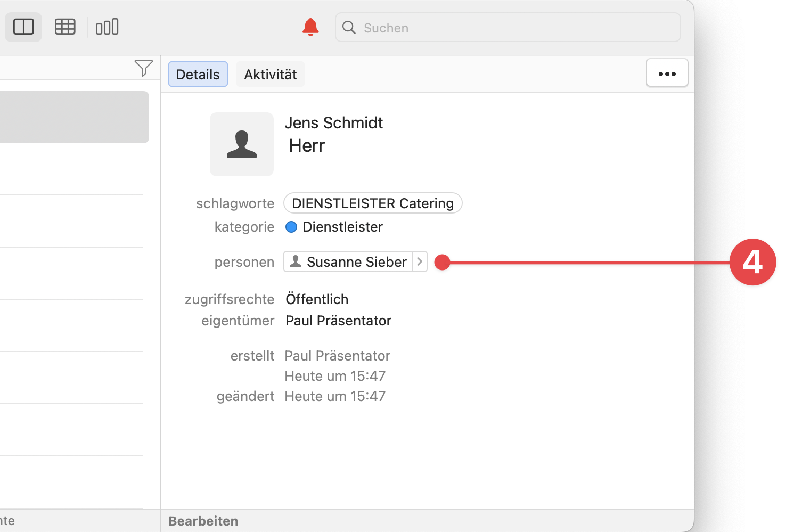Click the owner name Paul Präsentator

point(338,321)
